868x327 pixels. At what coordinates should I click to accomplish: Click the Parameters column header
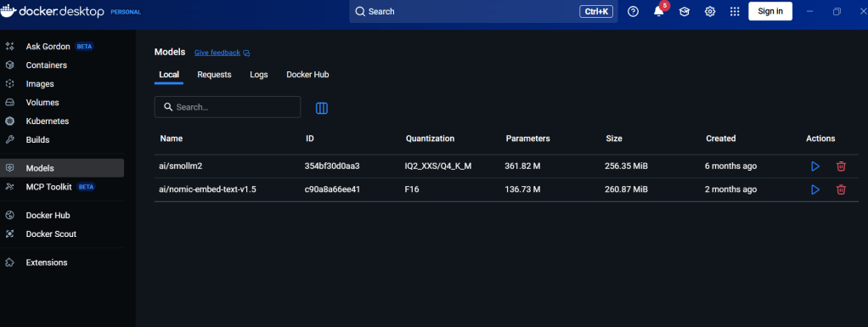tap(527, 139)
